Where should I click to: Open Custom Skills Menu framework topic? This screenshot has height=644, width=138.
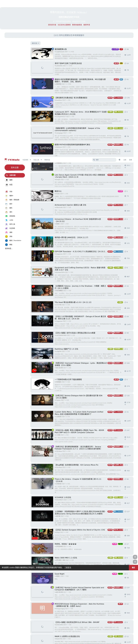click(x=79, y=413)
